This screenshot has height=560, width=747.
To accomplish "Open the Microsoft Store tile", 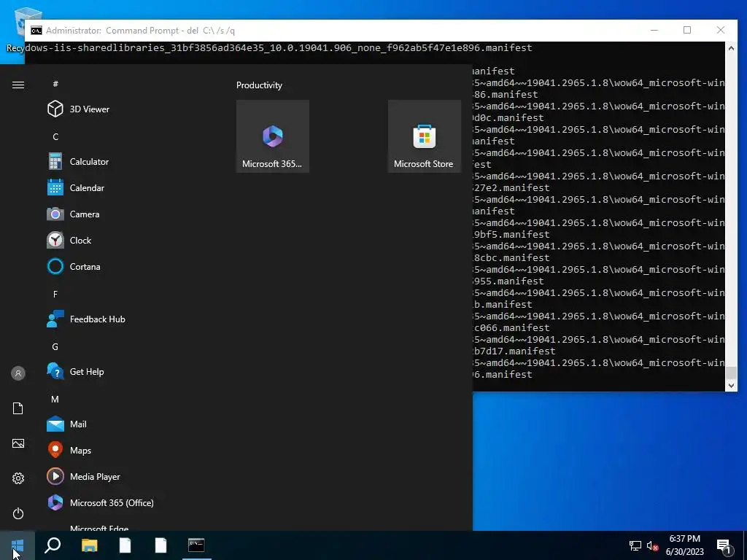I will click(424, 136).
